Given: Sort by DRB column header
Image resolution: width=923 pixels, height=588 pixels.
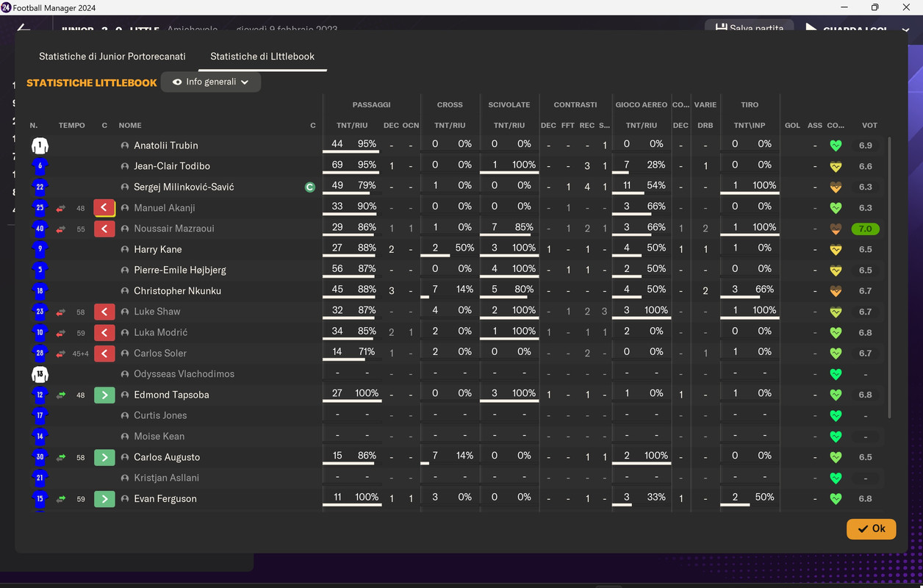Looking at the screenshot, I should point(705,126).
